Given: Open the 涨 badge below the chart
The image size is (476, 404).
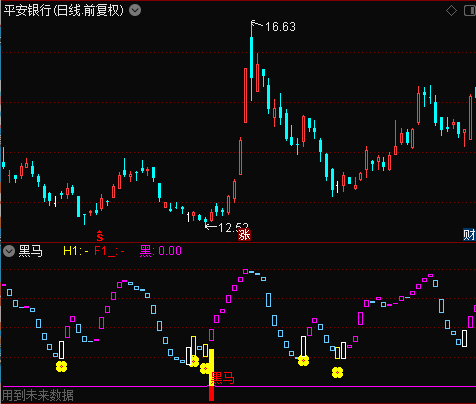Looking at the screenshot, I should point(244,235).
